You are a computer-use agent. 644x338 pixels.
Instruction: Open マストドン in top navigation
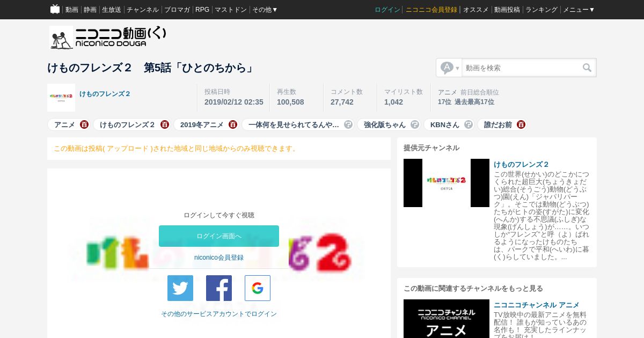point(231,10)
